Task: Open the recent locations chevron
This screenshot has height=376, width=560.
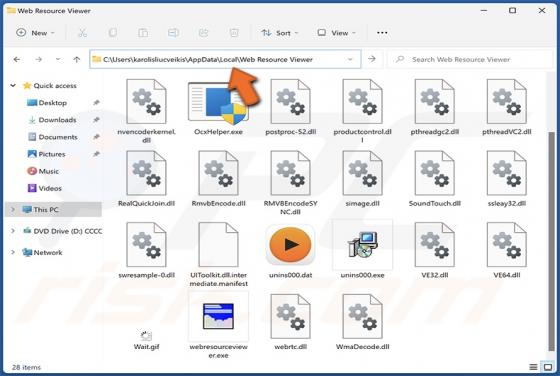Action: click(x=58, y=59)
